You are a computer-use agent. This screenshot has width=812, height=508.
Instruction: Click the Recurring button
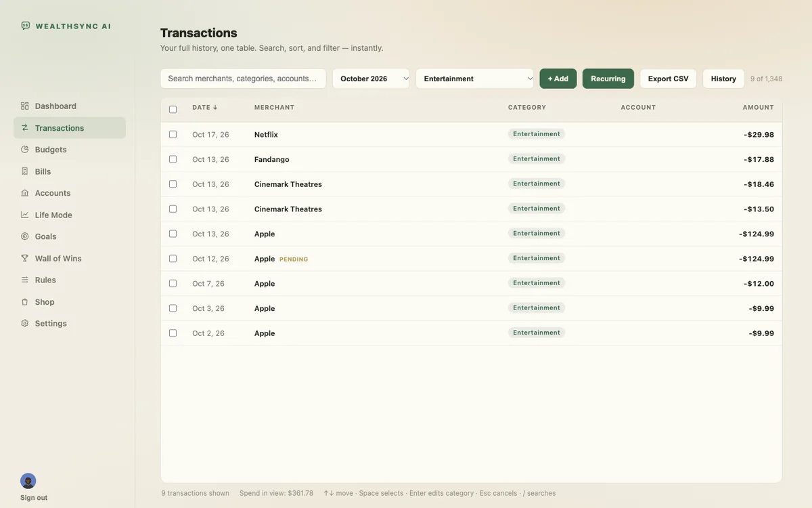(x=608, y=79)
